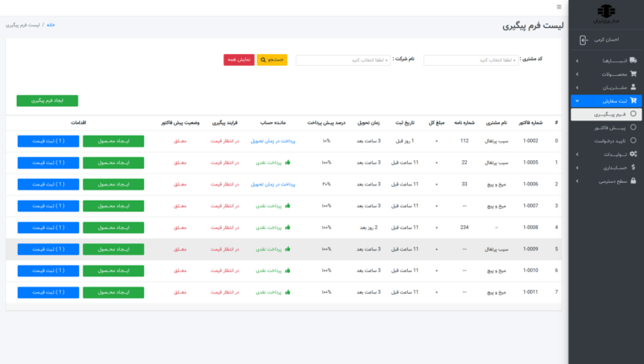Viewport: 644px width, 364px height.
Task: Click the red نمایش همه button
Action: tap(239, 61)
